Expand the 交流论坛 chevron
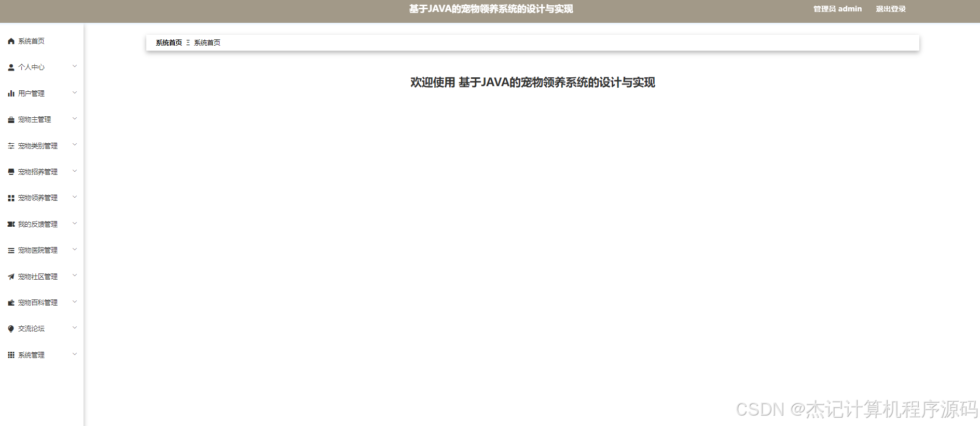The height and width of the screenshot is (426, 980). [75, 328]
